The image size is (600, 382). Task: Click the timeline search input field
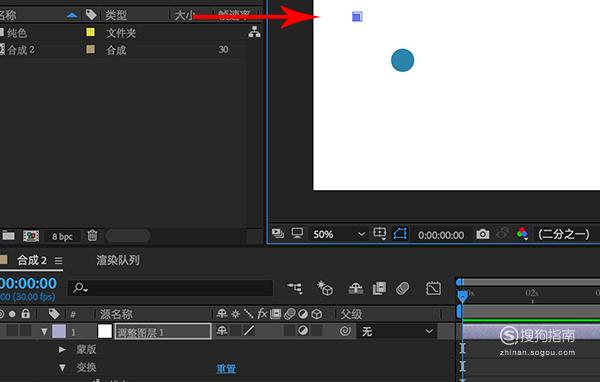pos(170,288)
